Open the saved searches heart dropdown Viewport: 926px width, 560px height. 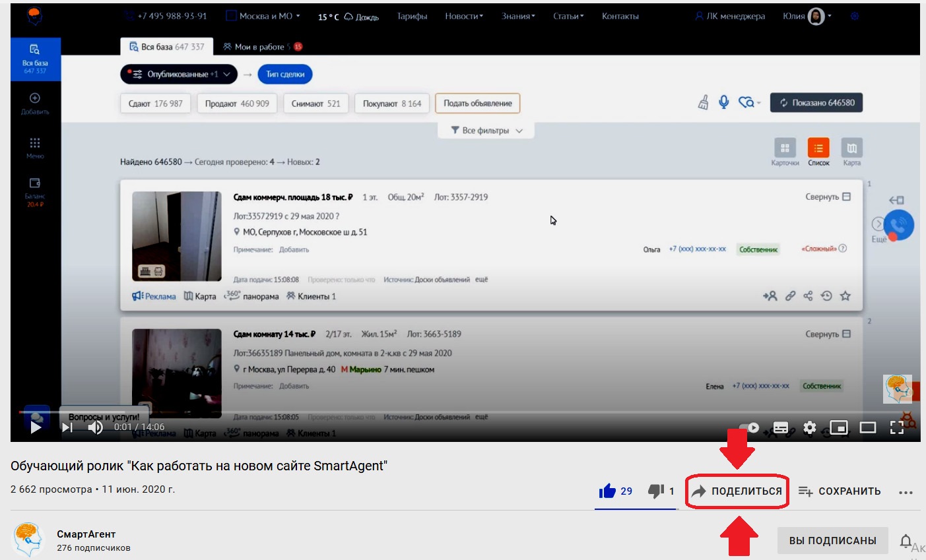[x=749, y=102]
